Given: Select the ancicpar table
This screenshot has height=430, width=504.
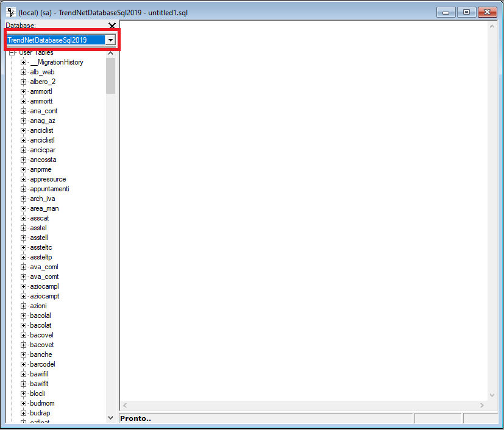Looking at the screenshot, I should (x=43, y=150).
